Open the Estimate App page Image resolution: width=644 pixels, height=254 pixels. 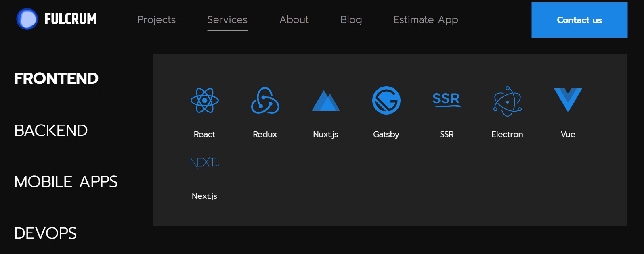click(x=426, y=20)
